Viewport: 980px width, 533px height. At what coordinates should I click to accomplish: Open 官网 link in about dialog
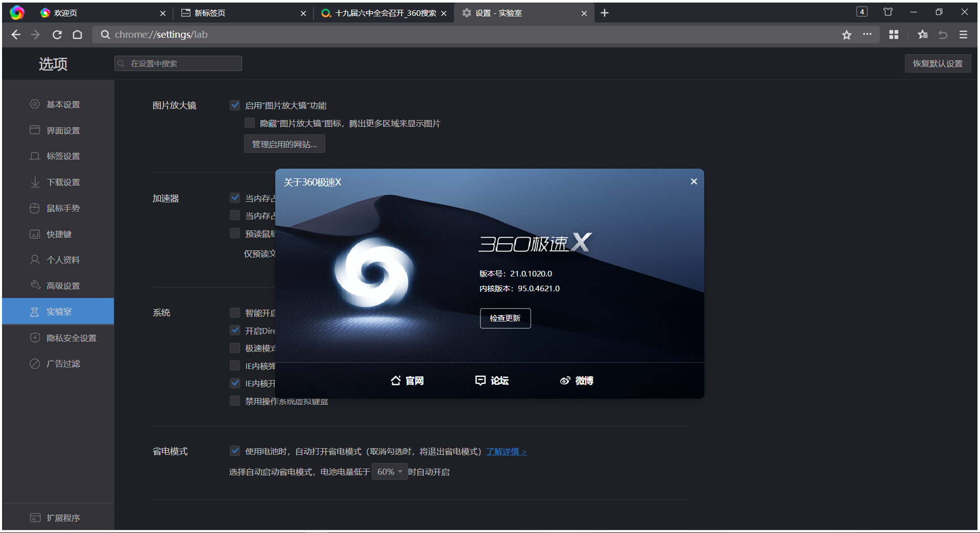point(407,381)
